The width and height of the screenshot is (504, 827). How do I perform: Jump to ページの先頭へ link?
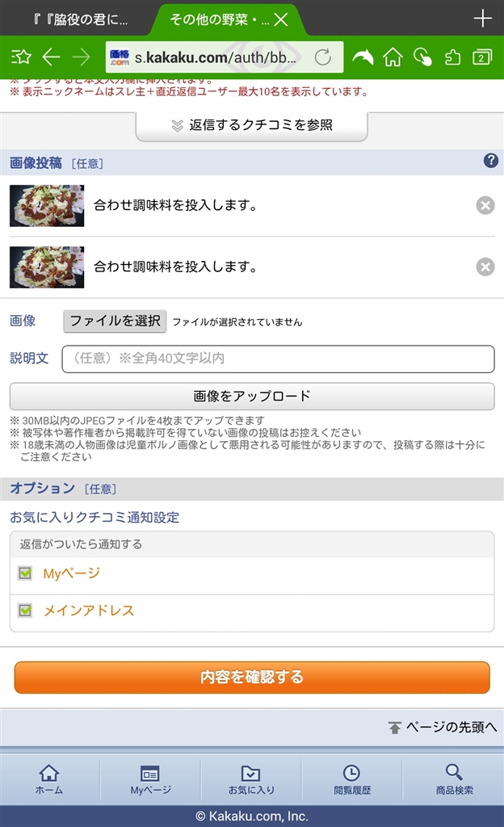442,728
